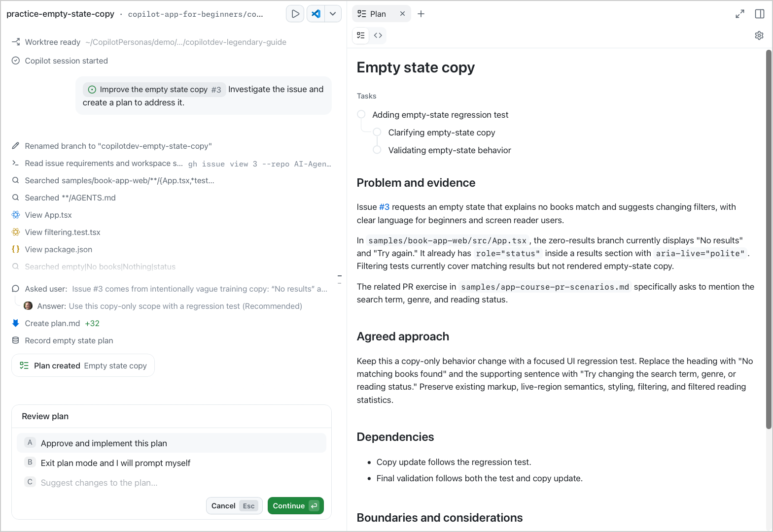
Task: Choose Exit plan mode option
Action: pos(172,463)
